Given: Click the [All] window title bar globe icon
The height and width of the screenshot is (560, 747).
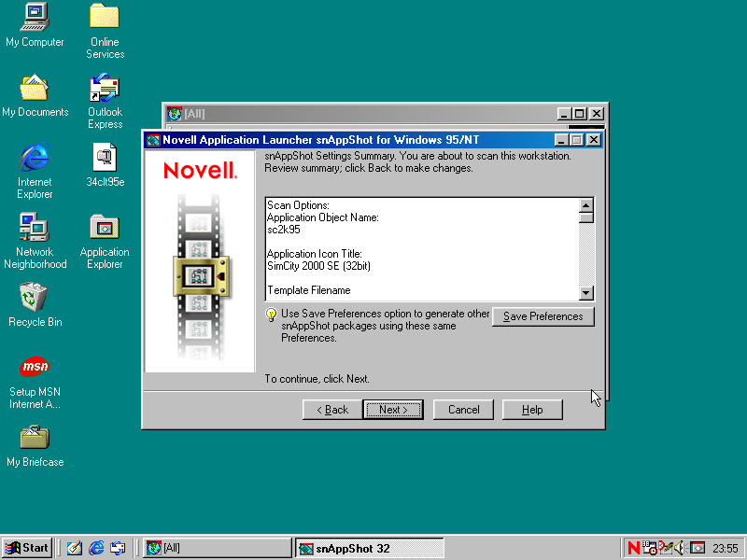Looking at the screenshot, I should pos(175,113).
